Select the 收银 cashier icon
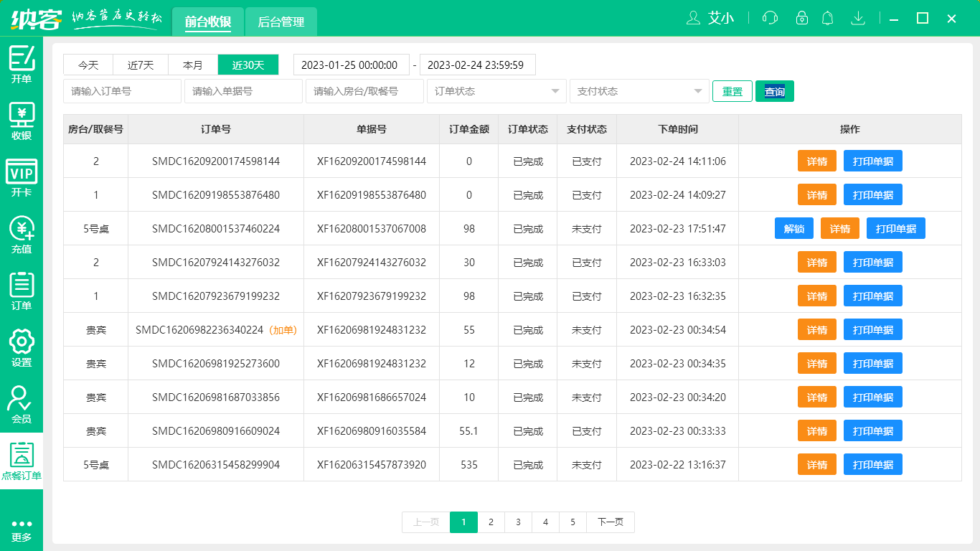The width and height of the screenshot is (980, 551). 22,116
